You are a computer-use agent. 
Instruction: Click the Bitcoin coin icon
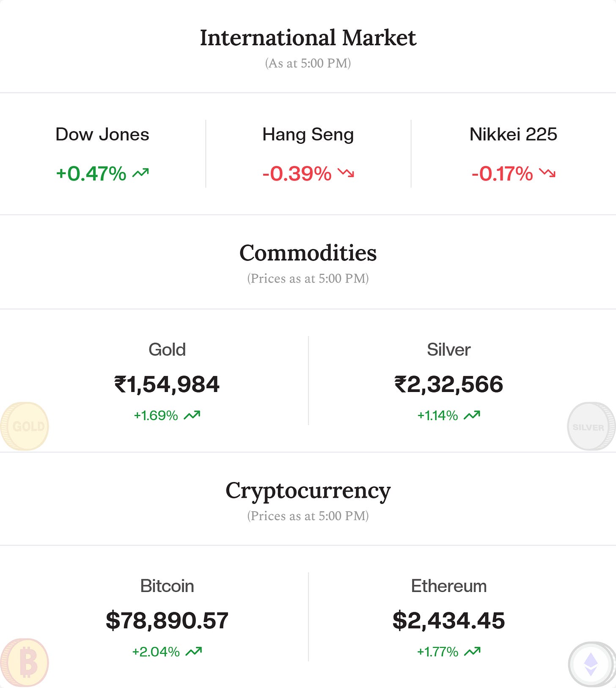(25, 663)
